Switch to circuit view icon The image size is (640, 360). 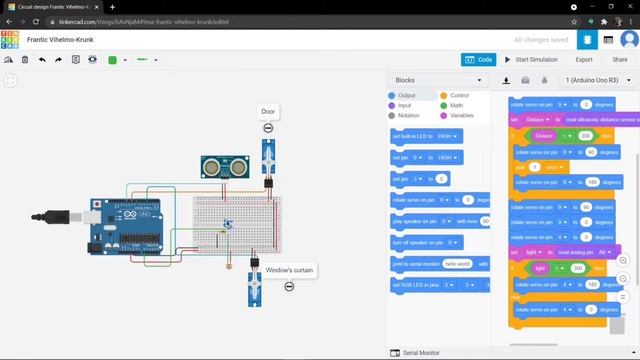coord(587,40)
